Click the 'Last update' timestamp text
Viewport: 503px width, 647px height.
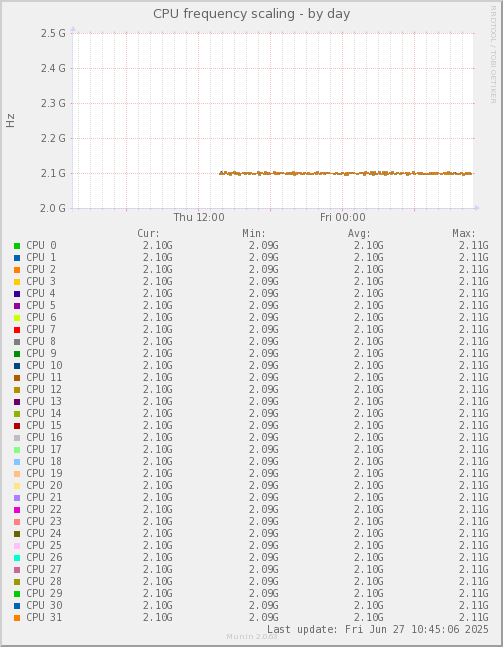[378, 629]
